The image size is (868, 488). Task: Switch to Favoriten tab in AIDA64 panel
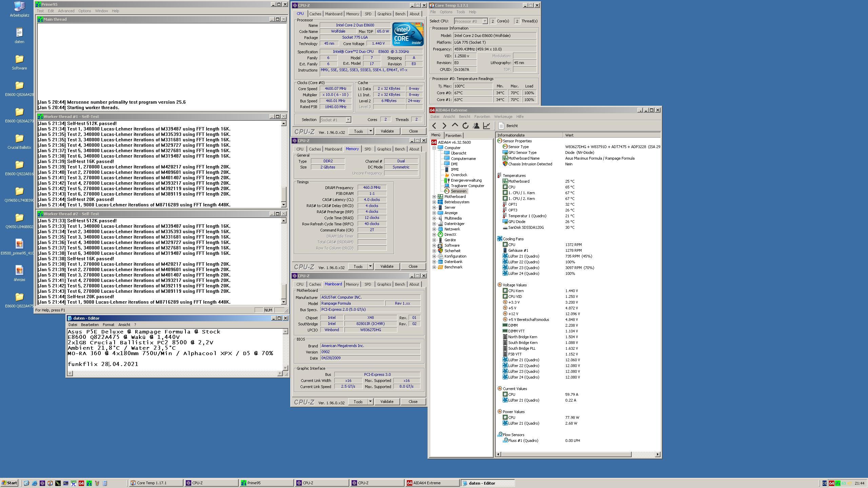click(x=453, y=136)
